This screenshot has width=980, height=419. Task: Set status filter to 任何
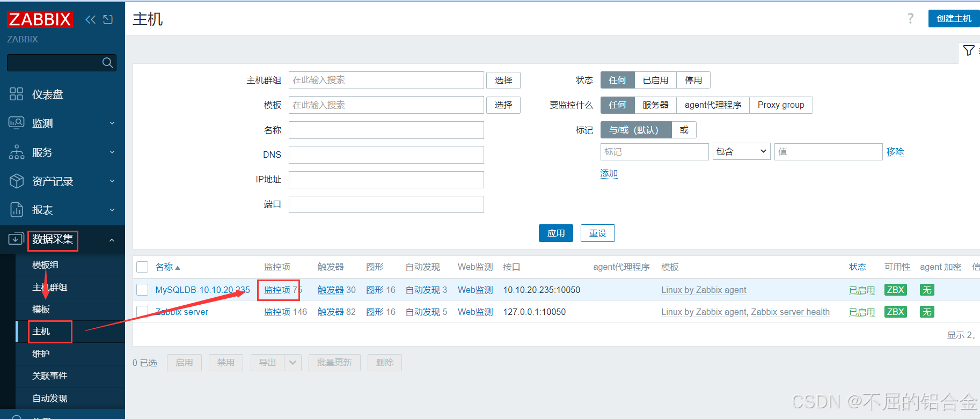(617, 80)
